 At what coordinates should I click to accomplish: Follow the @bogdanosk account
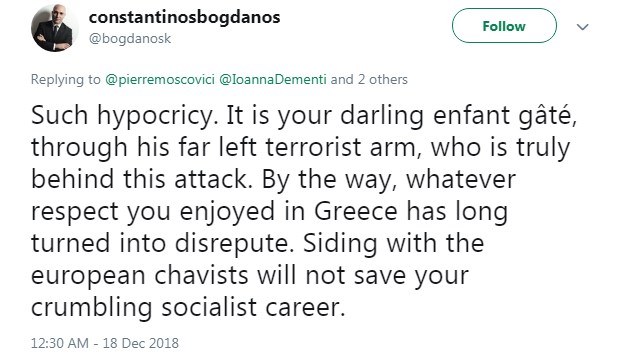tap(504, 26)
